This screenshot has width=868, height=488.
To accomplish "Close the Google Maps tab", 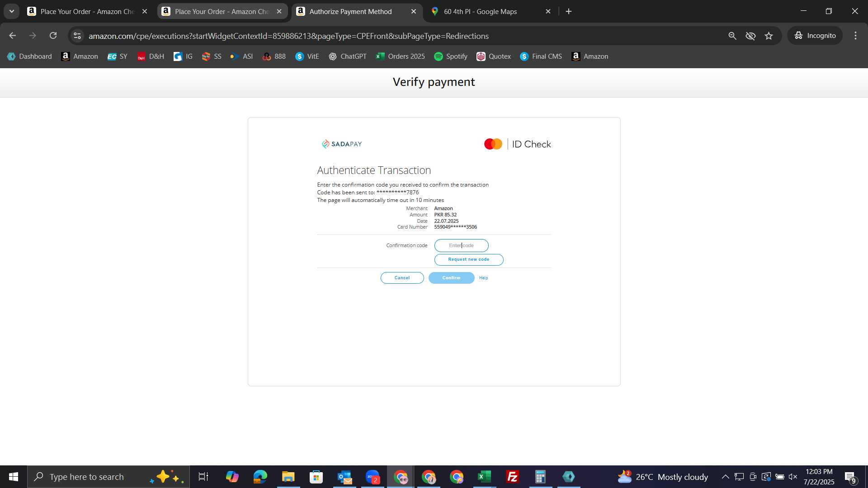I will click(x=548, y=11).
